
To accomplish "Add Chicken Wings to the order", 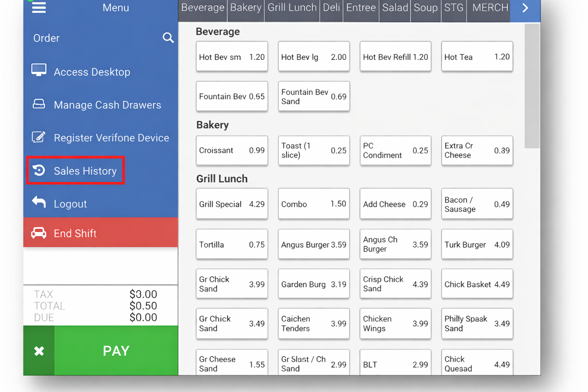I will point(395,323).
